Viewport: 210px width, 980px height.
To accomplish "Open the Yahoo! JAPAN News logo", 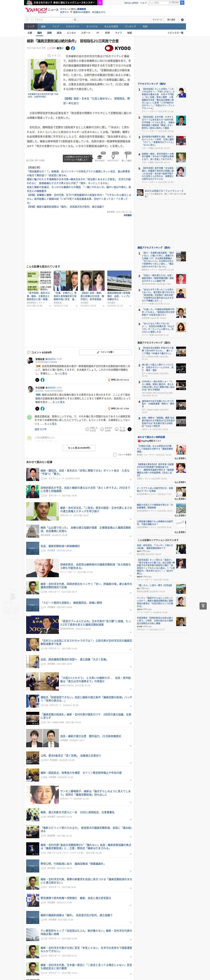I will 42,10.
